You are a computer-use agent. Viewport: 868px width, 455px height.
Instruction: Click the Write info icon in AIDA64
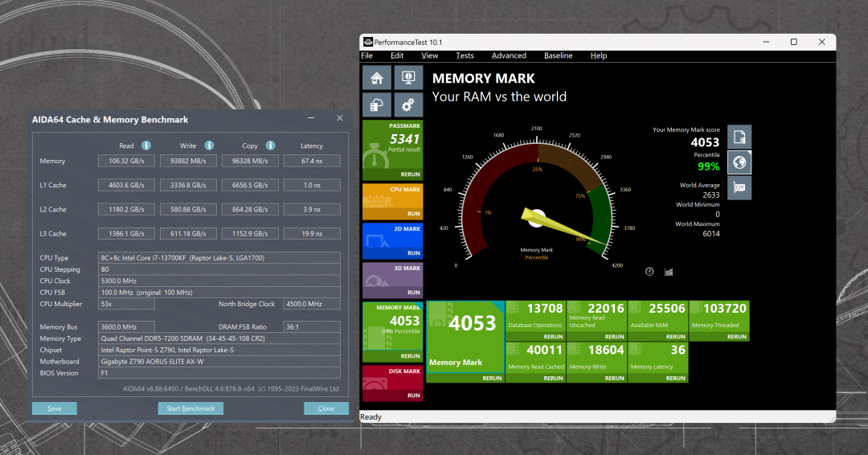point(209,146)
